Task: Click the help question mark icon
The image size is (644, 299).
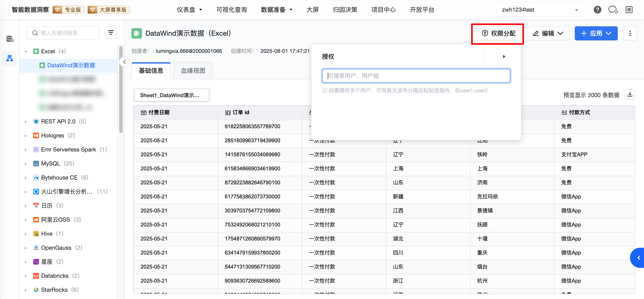Action: tap(597, 10)
